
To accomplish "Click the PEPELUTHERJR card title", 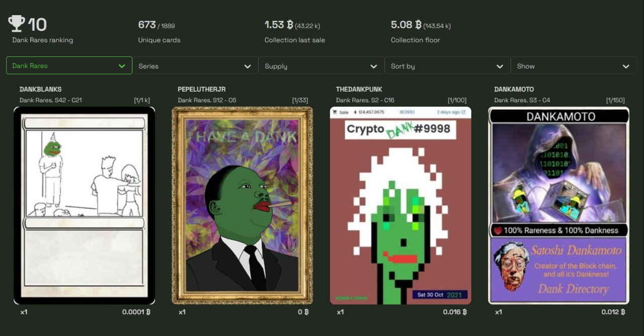I will pyautogui.click(x=202, y=89).
